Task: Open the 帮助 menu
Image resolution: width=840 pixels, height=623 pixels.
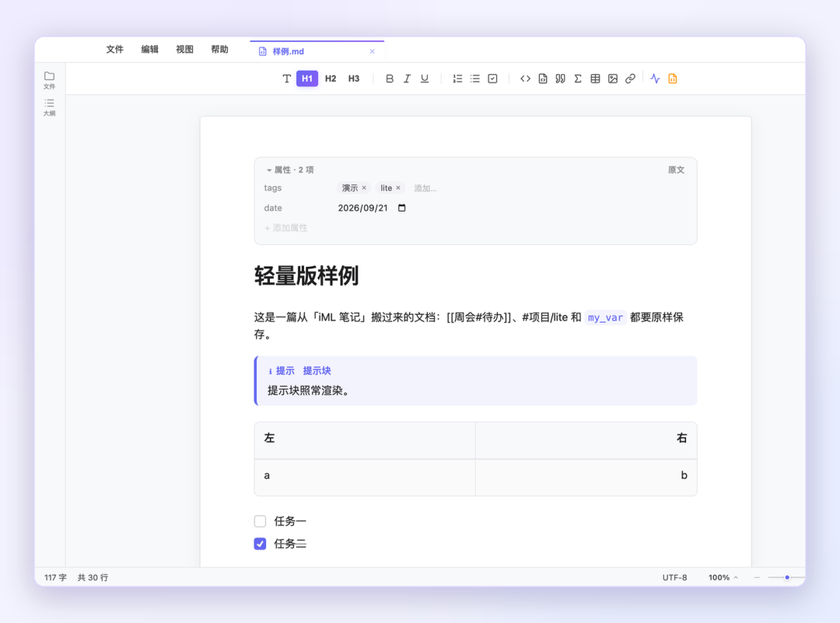Action: pyautogui.click(x=219, y=49)
